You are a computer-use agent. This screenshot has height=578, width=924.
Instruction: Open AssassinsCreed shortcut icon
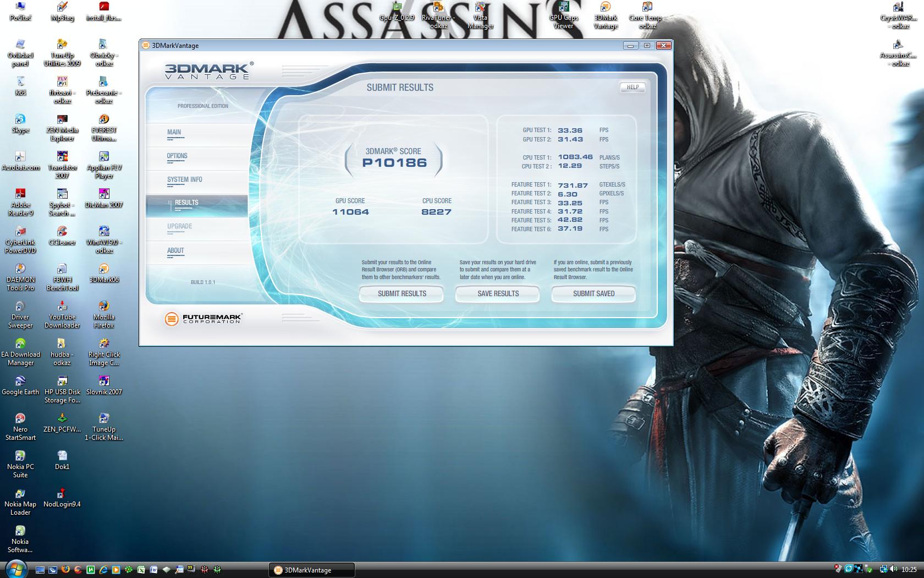pos(898,53)
